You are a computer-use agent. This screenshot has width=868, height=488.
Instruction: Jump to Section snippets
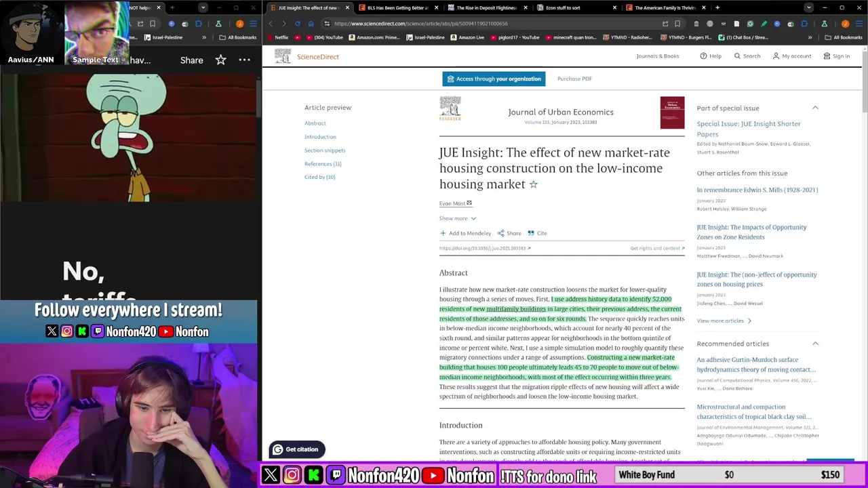[x=325, y=150]
